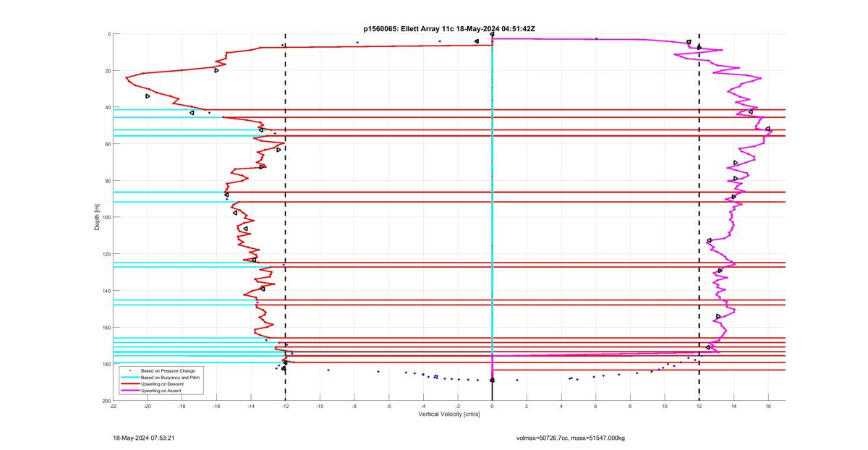Click the 'Depth [m]' axis label

tap(96, 217)
